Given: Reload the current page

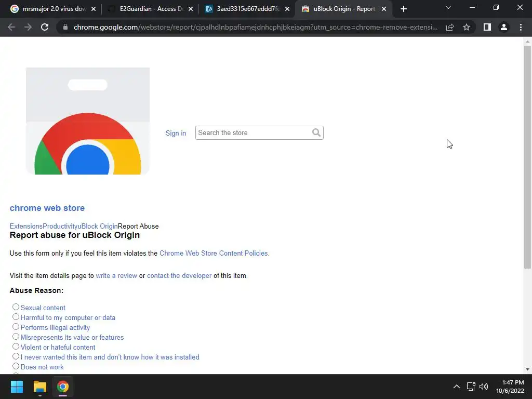Looking at the screenshot, I should pos(45,27).
